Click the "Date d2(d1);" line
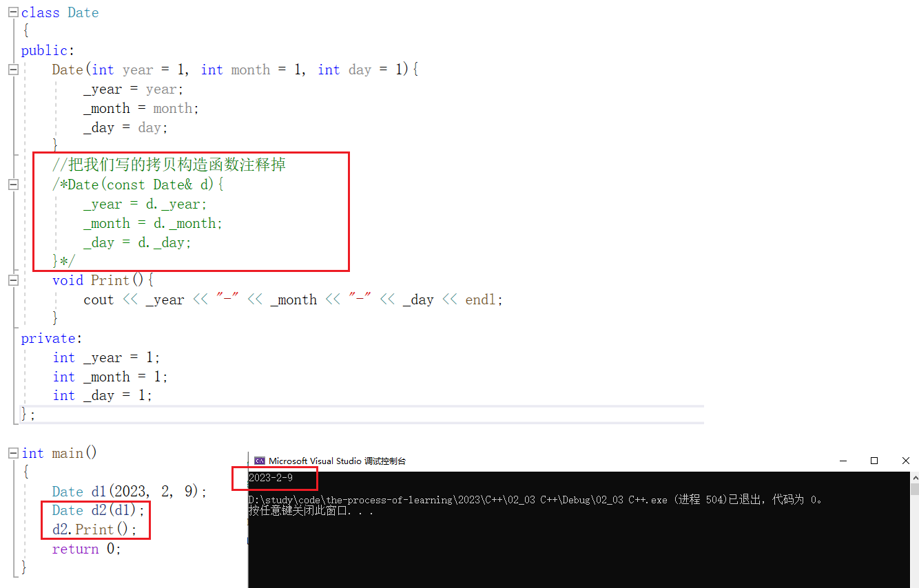This screenshot has height=588, width=919. (x=99, y=510)
